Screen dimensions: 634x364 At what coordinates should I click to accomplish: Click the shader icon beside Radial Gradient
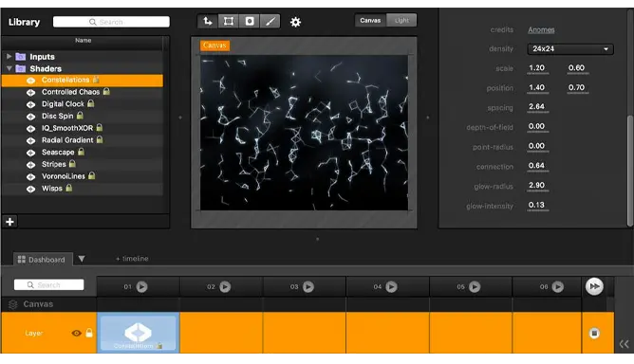[x=30, y=140]
